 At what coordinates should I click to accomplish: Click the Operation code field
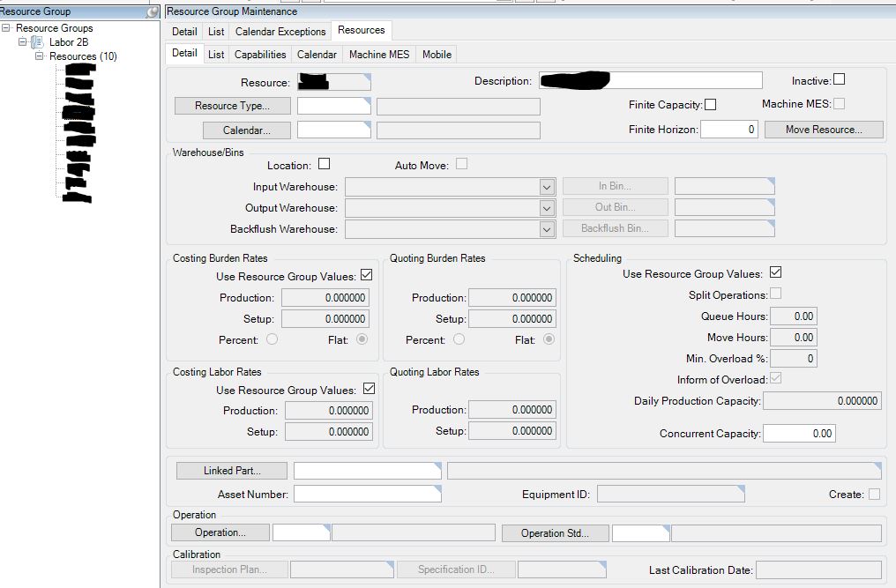point(301,532)
